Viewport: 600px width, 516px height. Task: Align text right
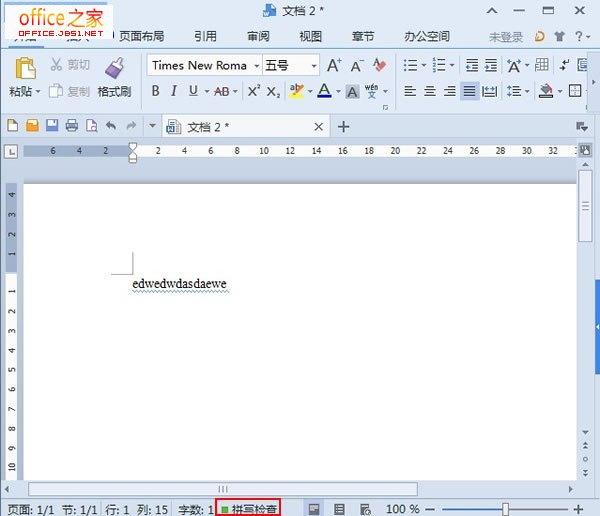[x=450, y=91]
